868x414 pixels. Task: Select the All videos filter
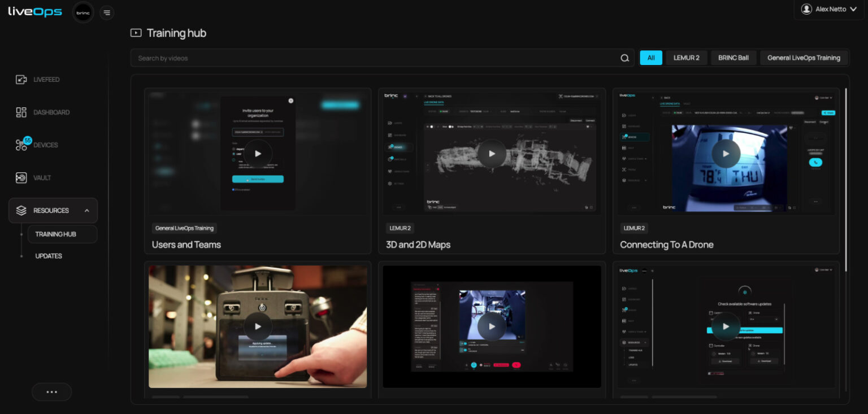click(x=650, y=57)
